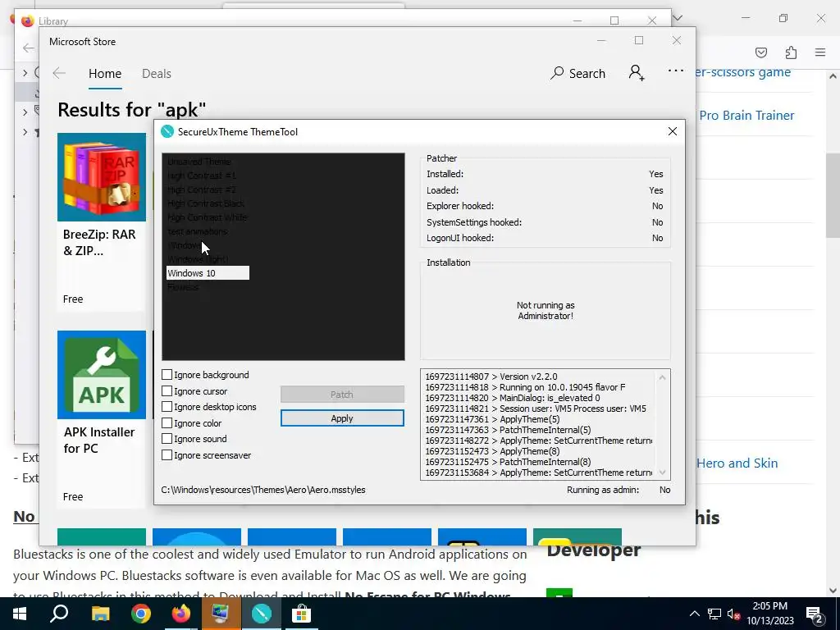Screen dimensions: 840x630
Task: Open the Firefox extensions puzzle icon
Action: (x=791, y=52)
